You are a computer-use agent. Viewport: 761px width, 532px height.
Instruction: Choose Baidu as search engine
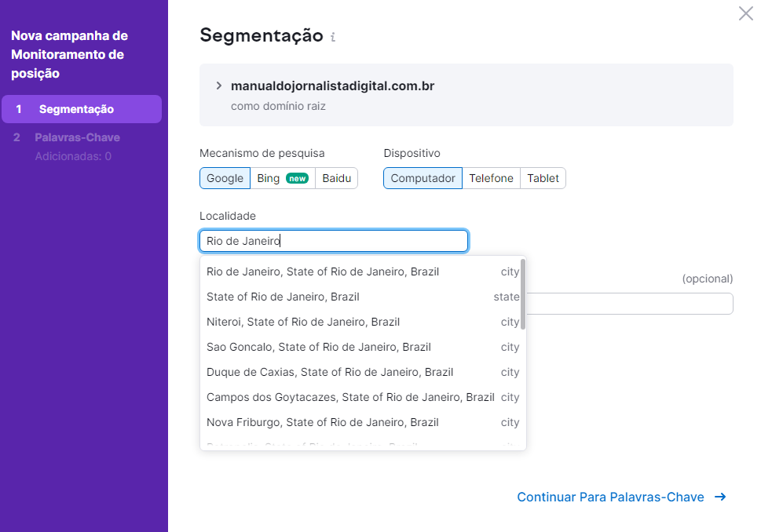pyautogui.click(x=336, y=178)
